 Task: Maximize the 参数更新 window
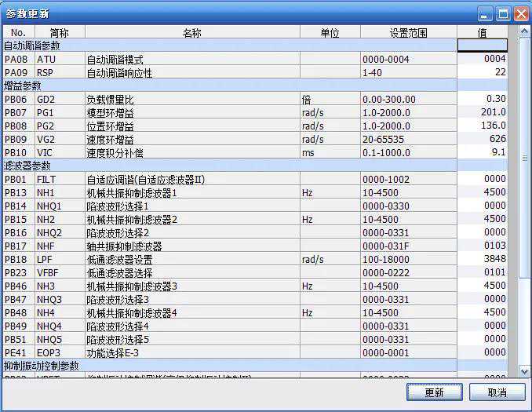coord(502,13)
